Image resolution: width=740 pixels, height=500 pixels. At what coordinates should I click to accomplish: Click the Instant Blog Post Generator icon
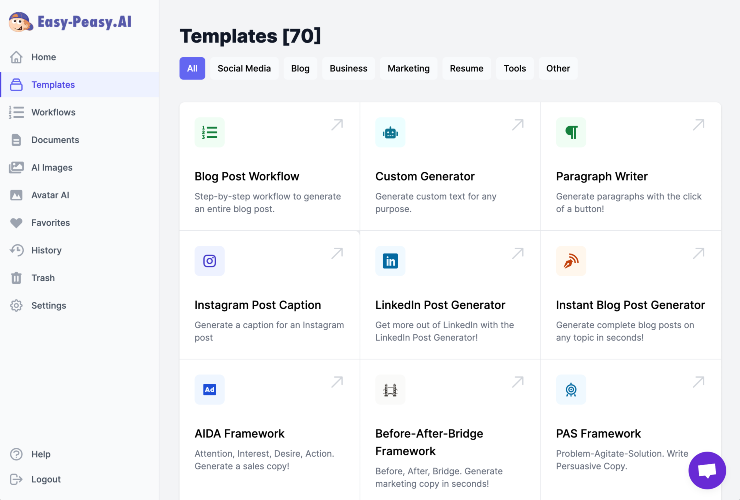[571, 261]
